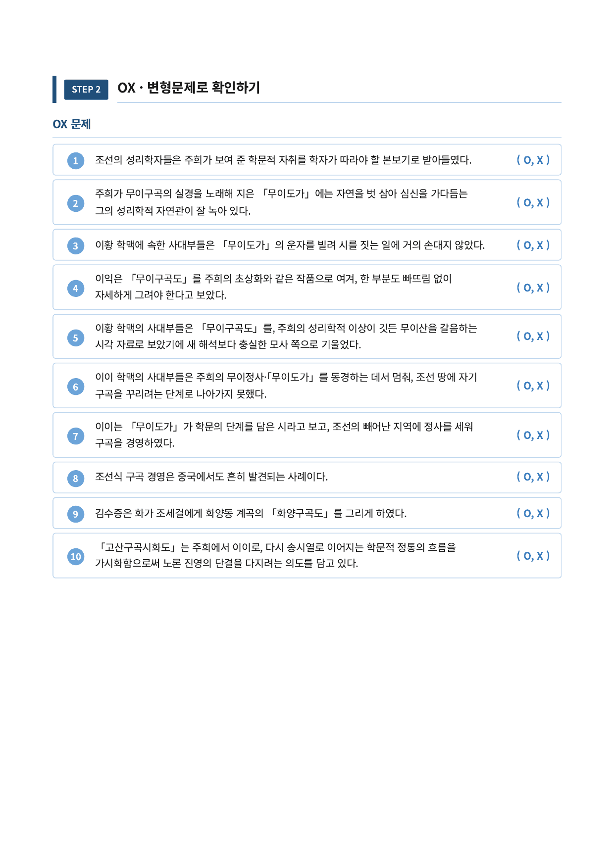
Task: Click the sentence 김수증은 화가 조세걸에게 화양동
Action: click(x=251, y=513)
